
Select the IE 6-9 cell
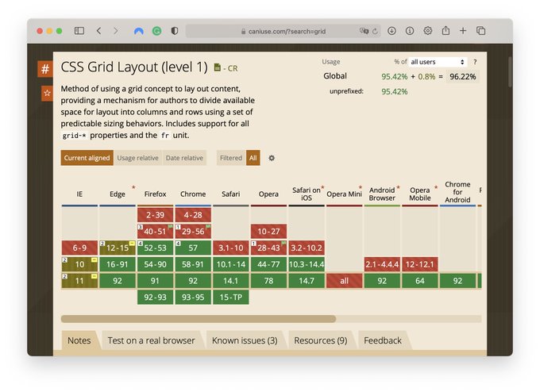(79, 248)
